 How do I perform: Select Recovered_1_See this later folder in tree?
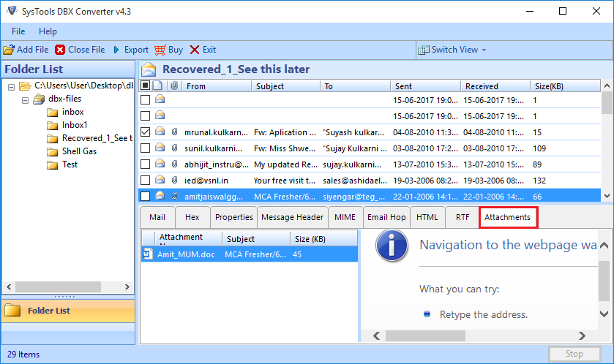point(97,138)
